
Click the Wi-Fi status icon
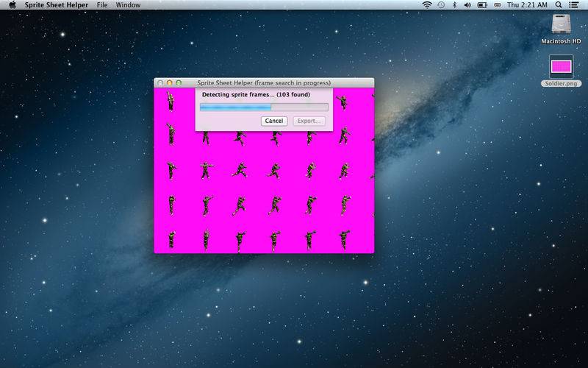pyautogui.click(x=427, y=5)
